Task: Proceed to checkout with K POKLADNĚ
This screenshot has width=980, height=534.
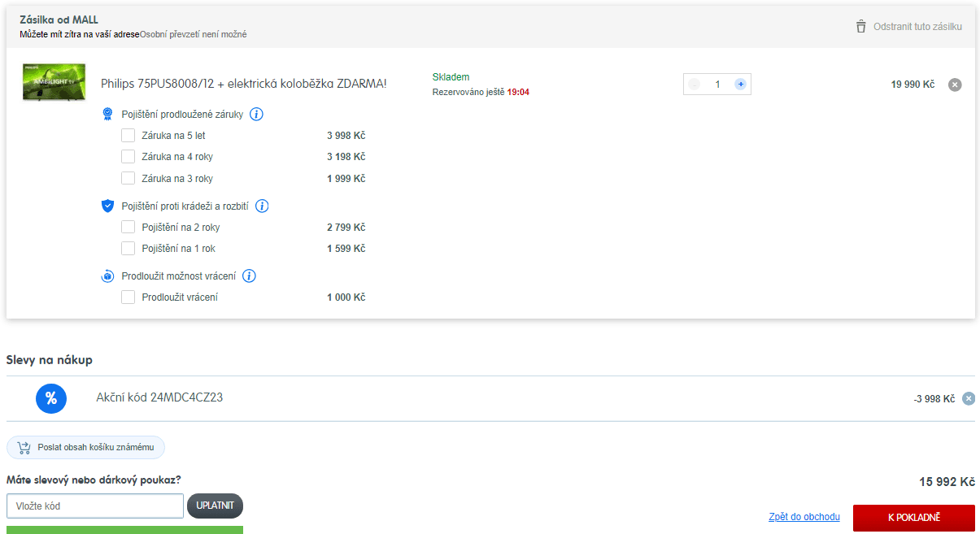Action: [914, 518]
